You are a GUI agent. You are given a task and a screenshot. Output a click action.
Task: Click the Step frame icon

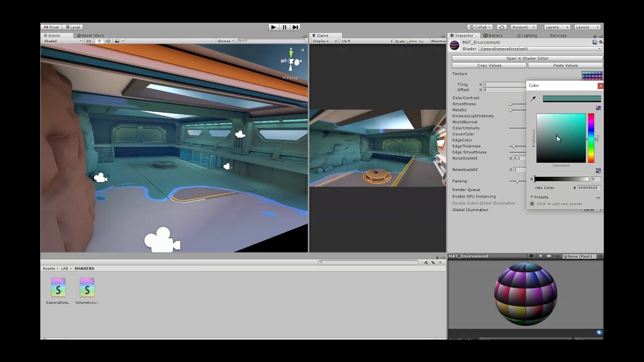coord(295,27)
